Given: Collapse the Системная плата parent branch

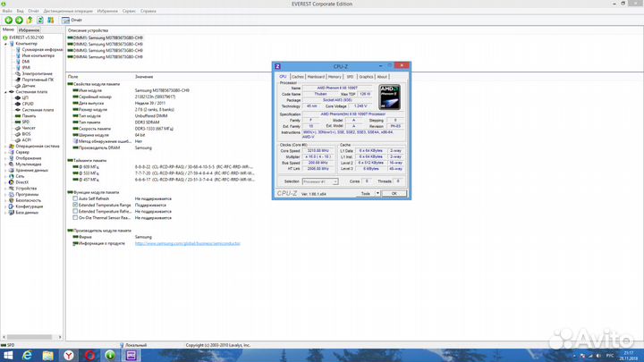Looking at the screenshot, I should pyautogui.click(x=5, y=92).
